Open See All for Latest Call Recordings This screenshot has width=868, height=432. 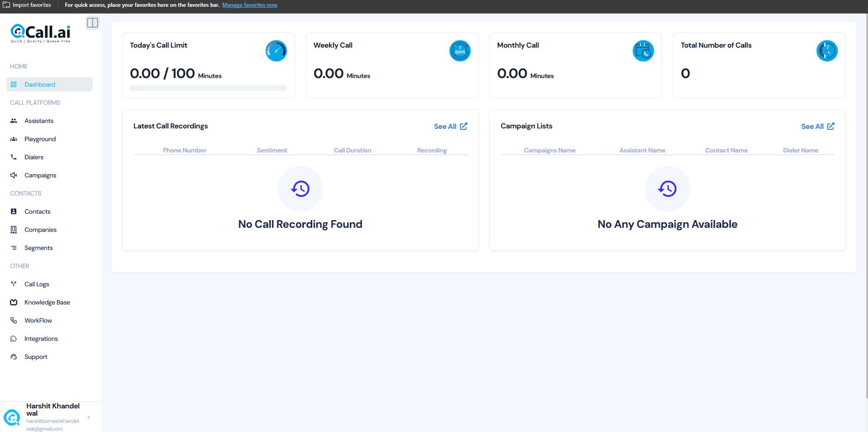click(x=450, y=127)
